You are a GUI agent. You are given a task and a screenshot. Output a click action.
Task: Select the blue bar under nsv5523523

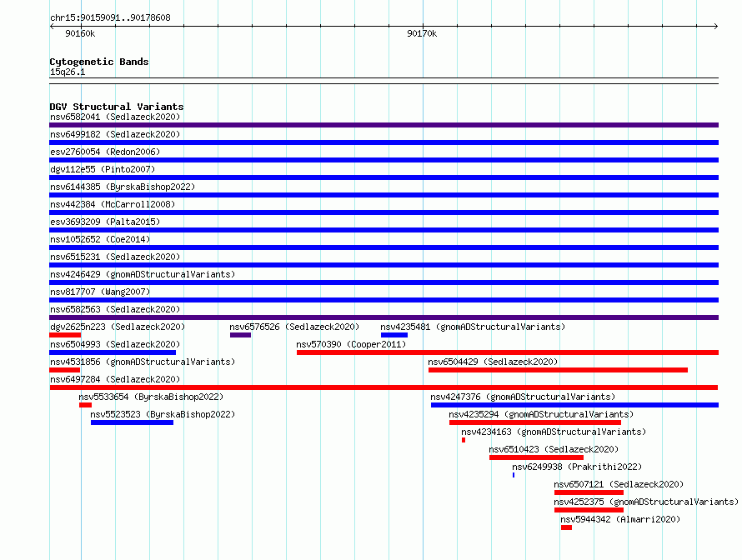click(132, 422)
